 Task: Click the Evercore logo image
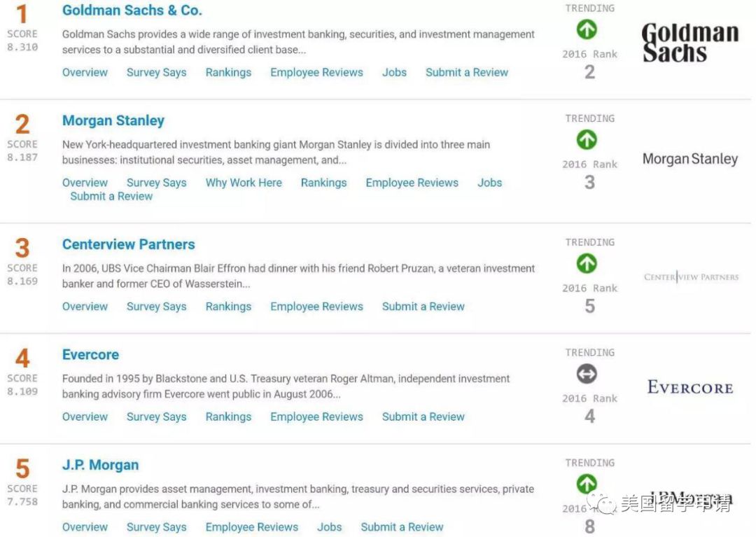pyautogui.click(x=690, y=388)
